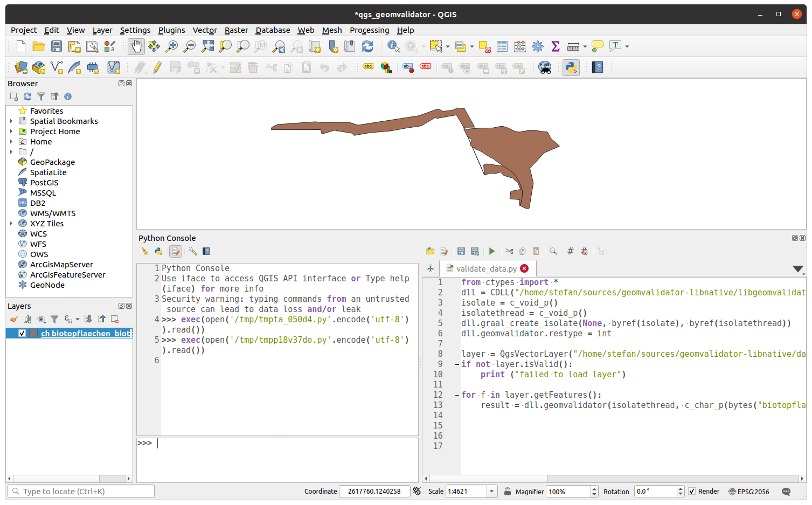
Task: Open Processing Toolbox gear icon
Action: [x=538, y=46]
